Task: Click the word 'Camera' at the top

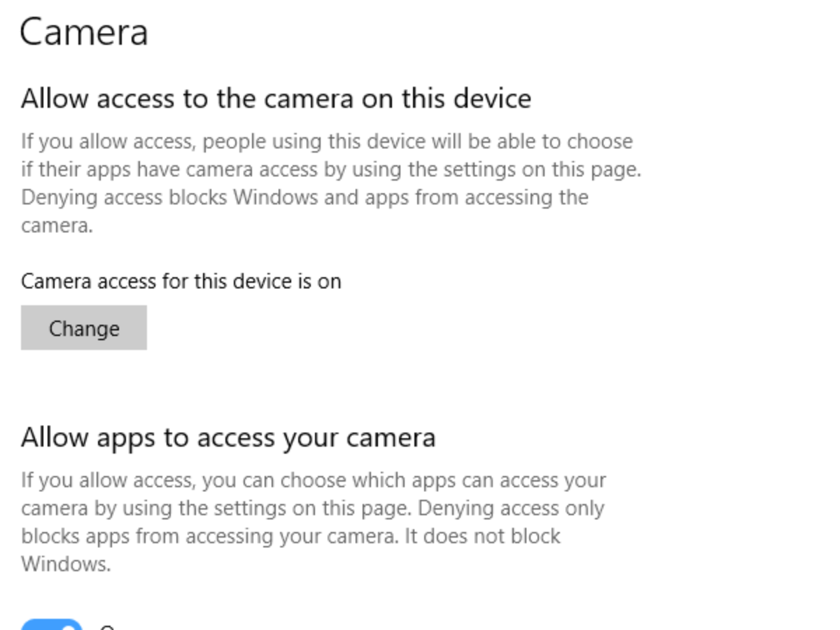Action: (x=84, y=31)
